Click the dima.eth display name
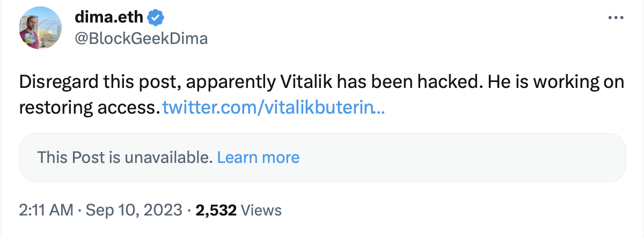This screenshot has width=644, height=238. (109, 18)
